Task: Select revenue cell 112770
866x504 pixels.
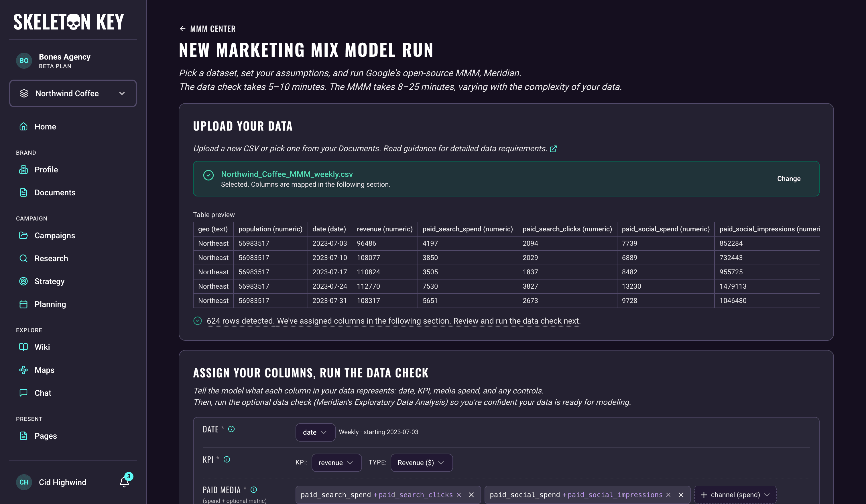Action: tap(385, 286)
